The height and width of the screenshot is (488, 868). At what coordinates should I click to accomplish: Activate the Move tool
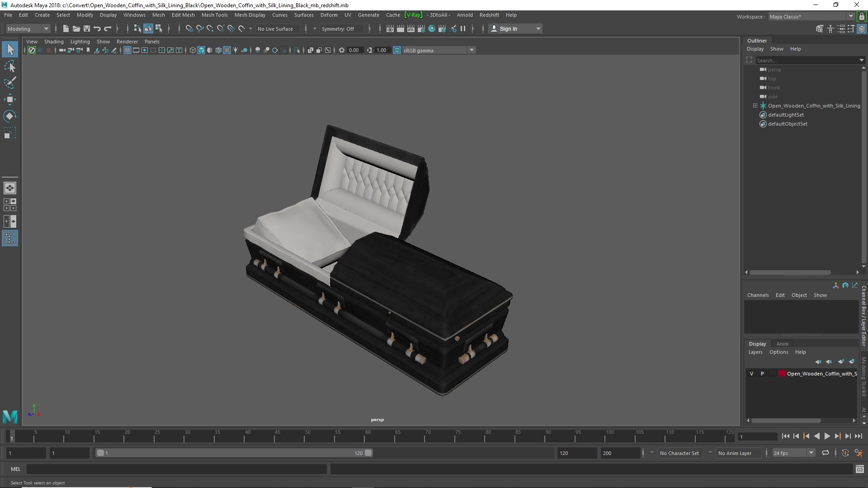[x=10, y=99]
